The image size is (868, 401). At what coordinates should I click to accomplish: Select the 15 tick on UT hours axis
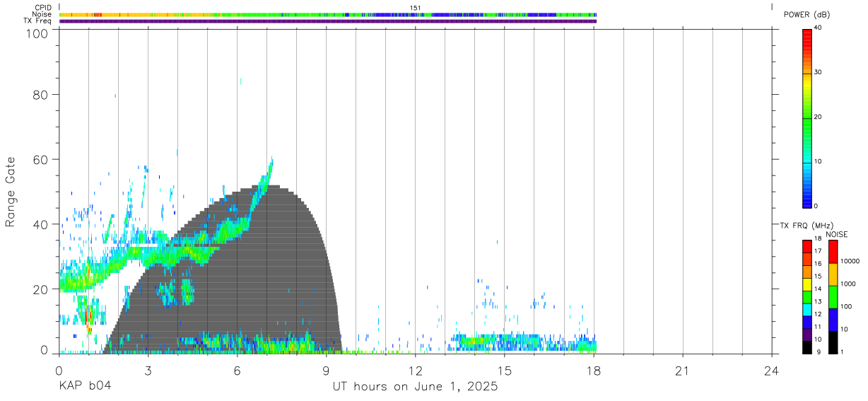point(504,371)
